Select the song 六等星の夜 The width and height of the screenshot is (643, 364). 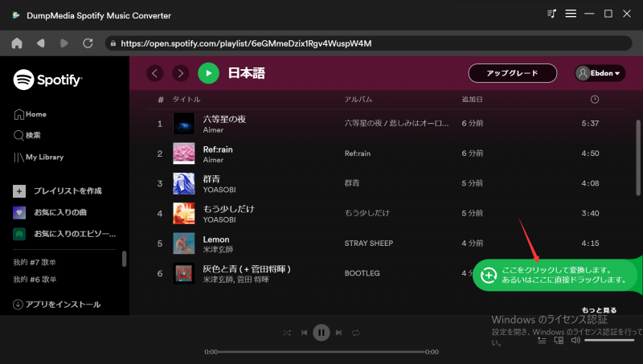click(224, 119)
